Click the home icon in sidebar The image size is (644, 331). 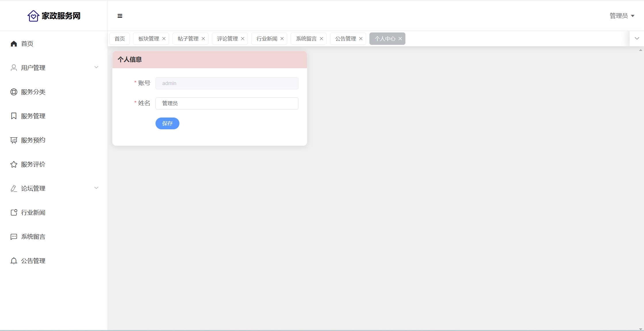tap(14, 44)
